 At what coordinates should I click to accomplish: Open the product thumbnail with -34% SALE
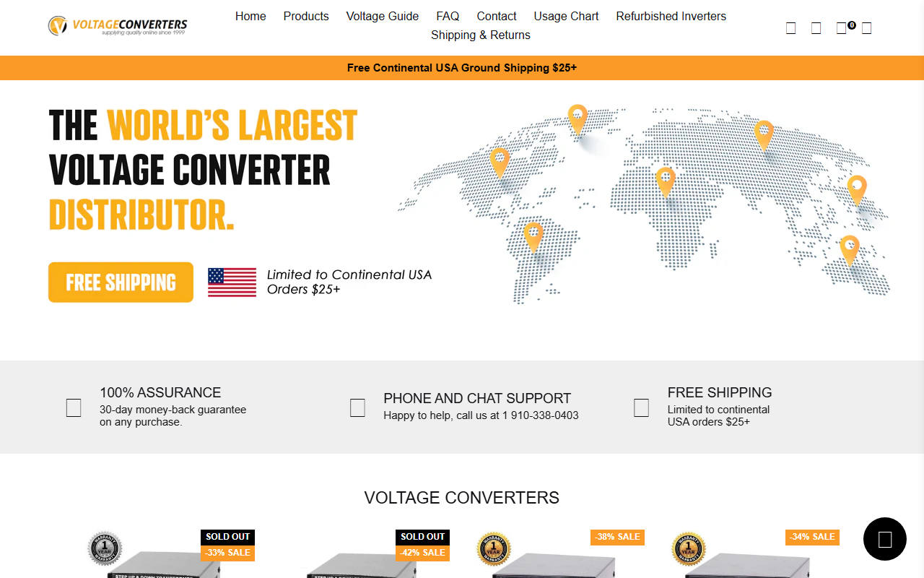[x=754, y=553]
